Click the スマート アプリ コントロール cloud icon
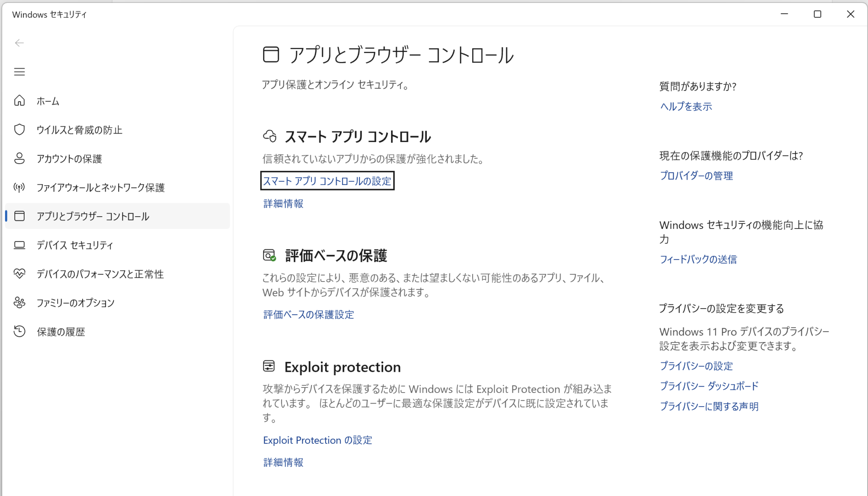Image resolution: width=868 pixels, height=496 pixels. click(270, 136)
